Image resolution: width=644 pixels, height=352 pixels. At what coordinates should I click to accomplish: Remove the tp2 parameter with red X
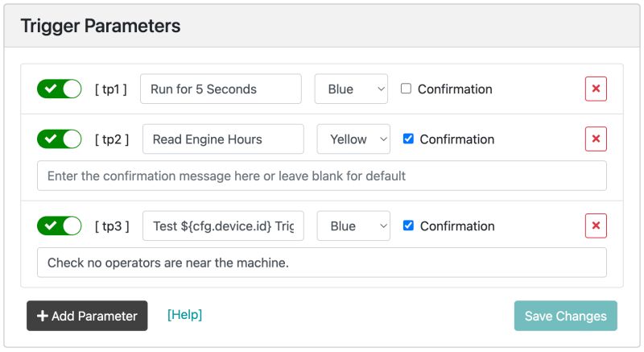596,139
